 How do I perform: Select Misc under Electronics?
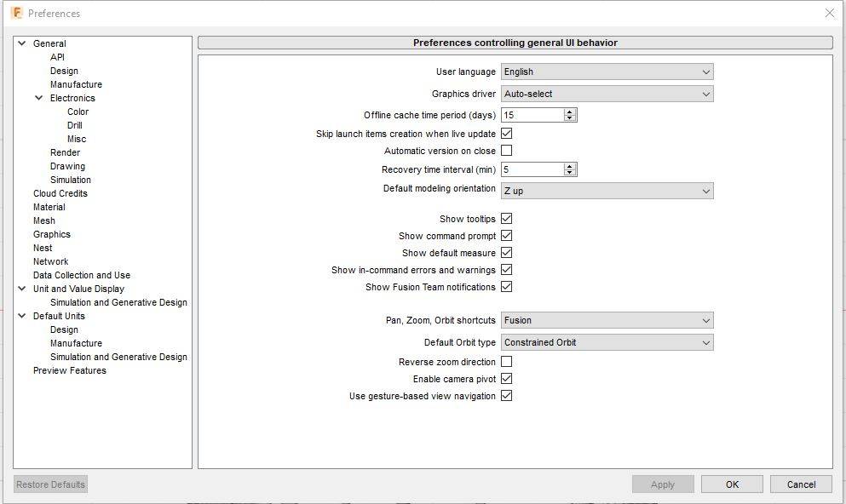pos(77,139)
